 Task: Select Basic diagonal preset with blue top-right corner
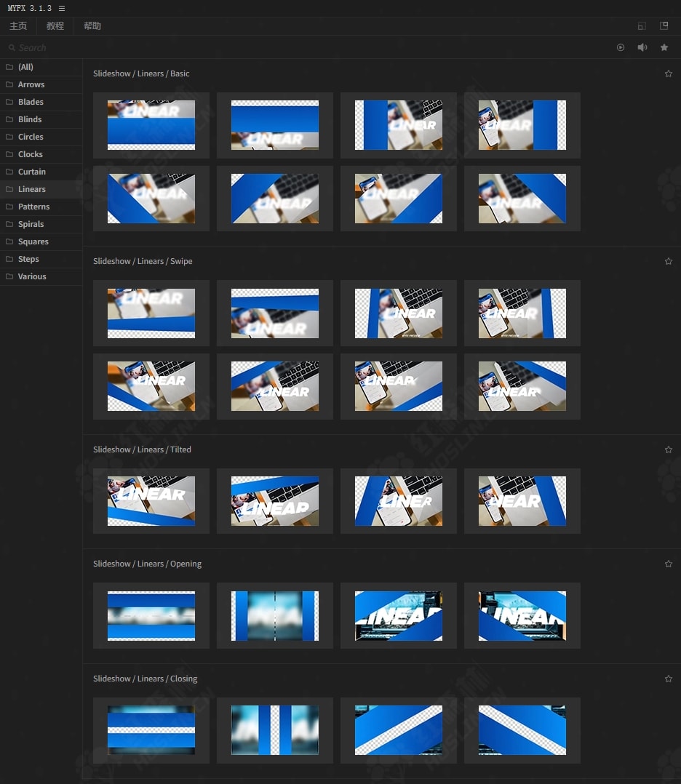point(522,199)
